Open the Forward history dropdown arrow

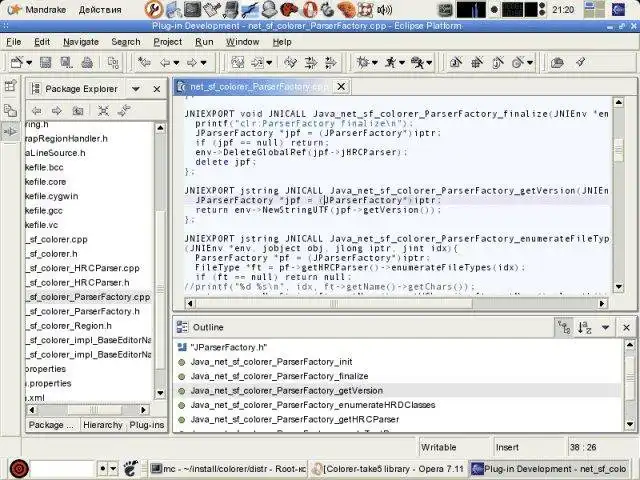click(x=203, y=63)
